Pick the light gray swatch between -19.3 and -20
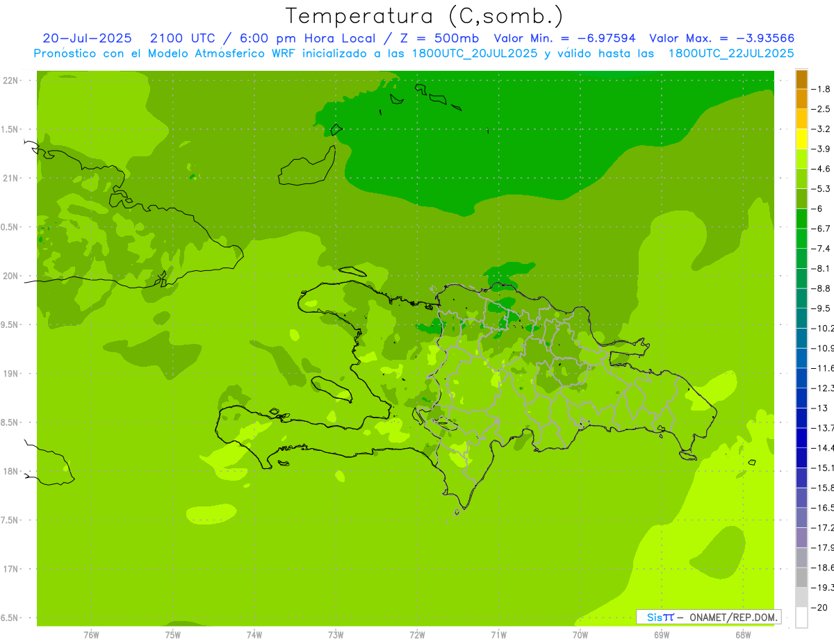 (x=801, y=597)
